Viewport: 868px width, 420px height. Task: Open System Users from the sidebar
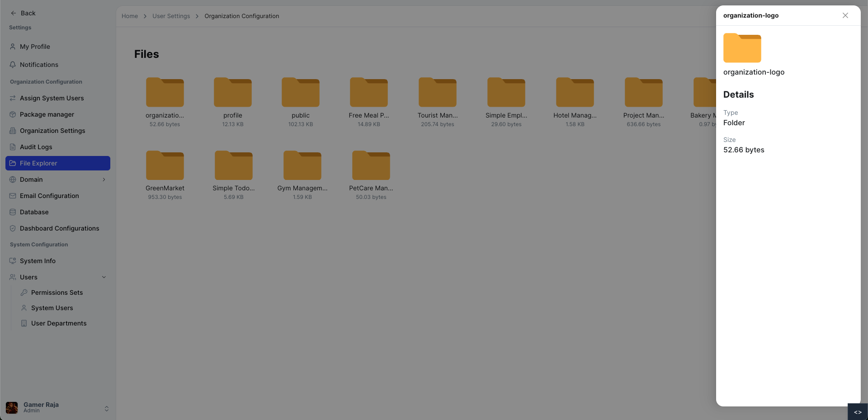tap(52, 308)
